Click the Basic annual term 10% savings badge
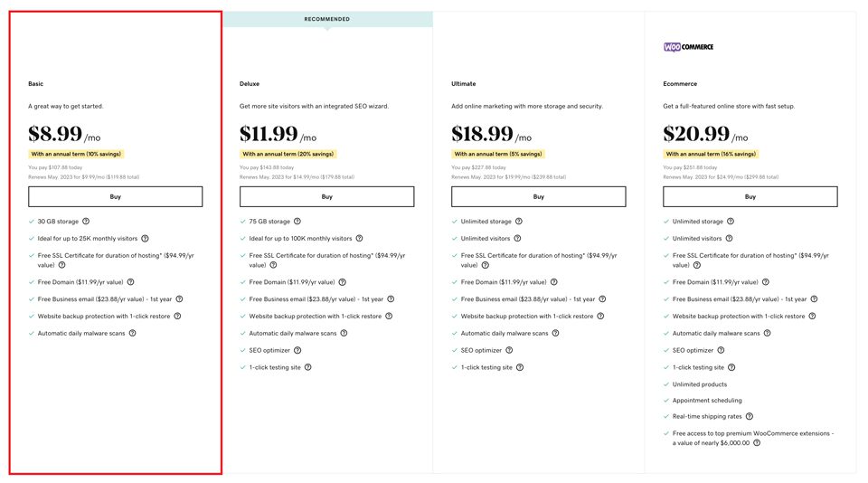This screenshot has height=483, width=868. (76, 154)
